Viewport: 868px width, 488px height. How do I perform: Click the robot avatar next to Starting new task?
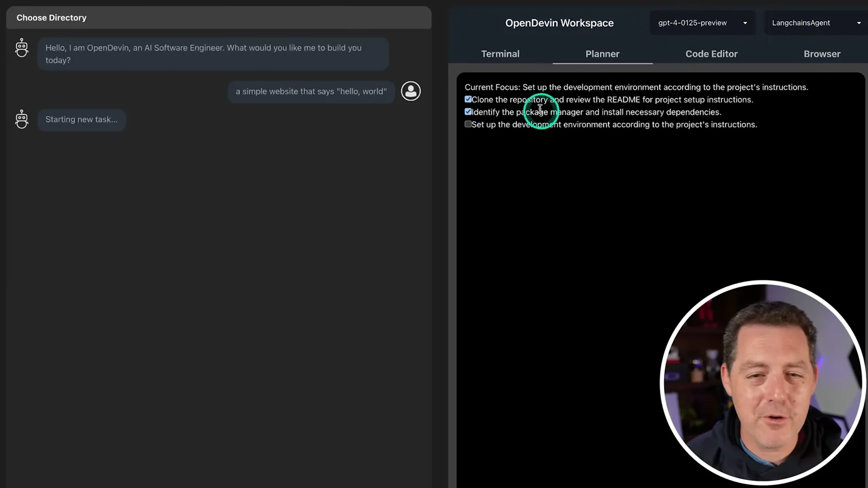(x=22, y=119)
